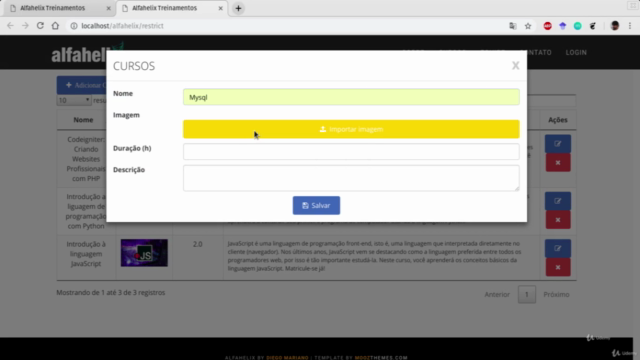Image resolution: width=640 pixels, height=360 pixels.
Task: Go forward in browser history
Action: (25, 26)
